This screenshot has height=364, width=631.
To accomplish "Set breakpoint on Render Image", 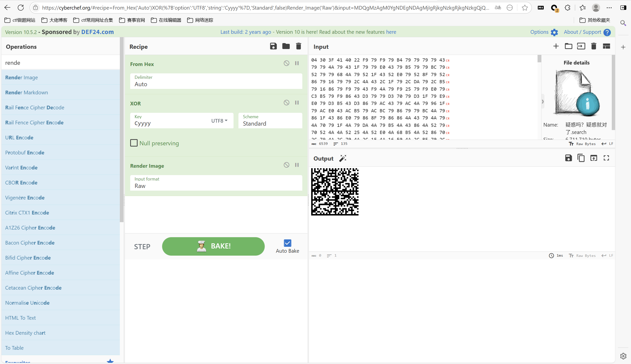I will (297, 165).
